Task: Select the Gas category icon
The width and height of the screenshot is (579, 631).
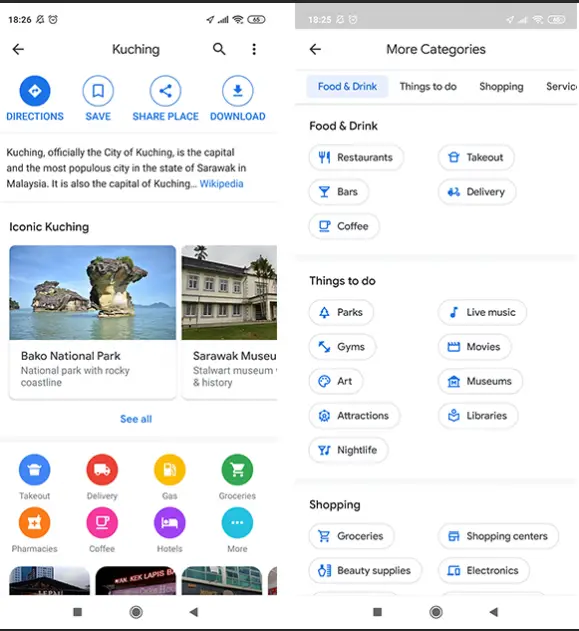Action: point(170,470)
